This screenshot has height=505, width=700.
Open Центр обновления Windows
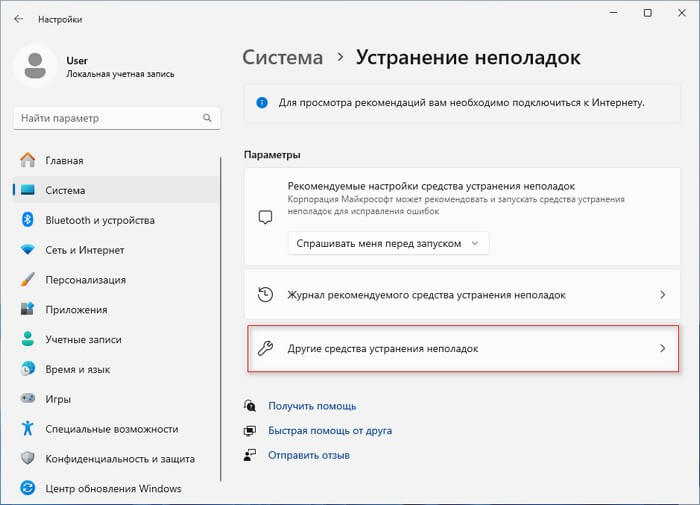tap(116, 488)
